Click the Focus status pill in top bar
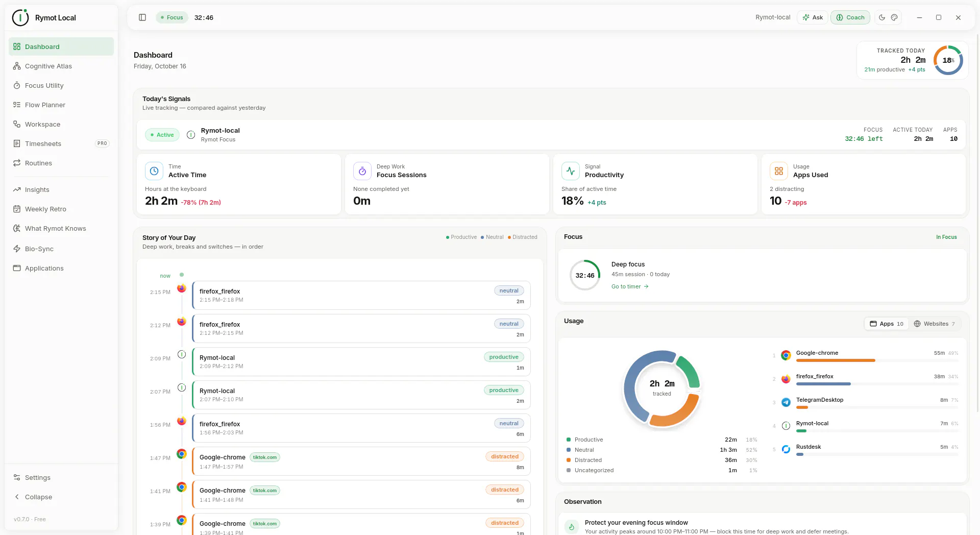The image size is (980, 535). tap(172, 17)
